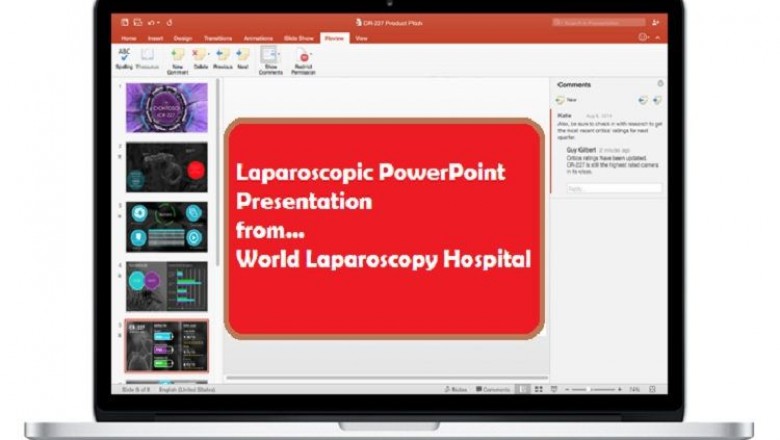Create a New comment in Comments pane
Screen dimensions: 780x440
click(566, 100)
